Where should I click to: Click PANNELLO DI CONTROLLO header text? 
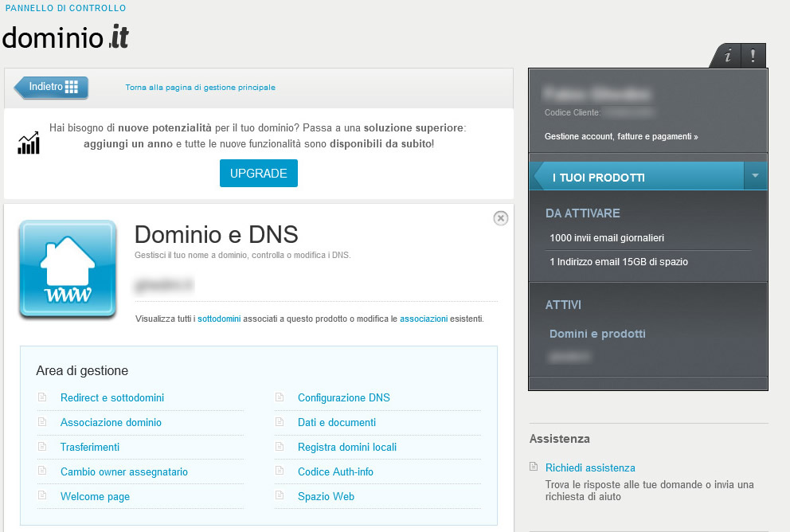[65, 8]
